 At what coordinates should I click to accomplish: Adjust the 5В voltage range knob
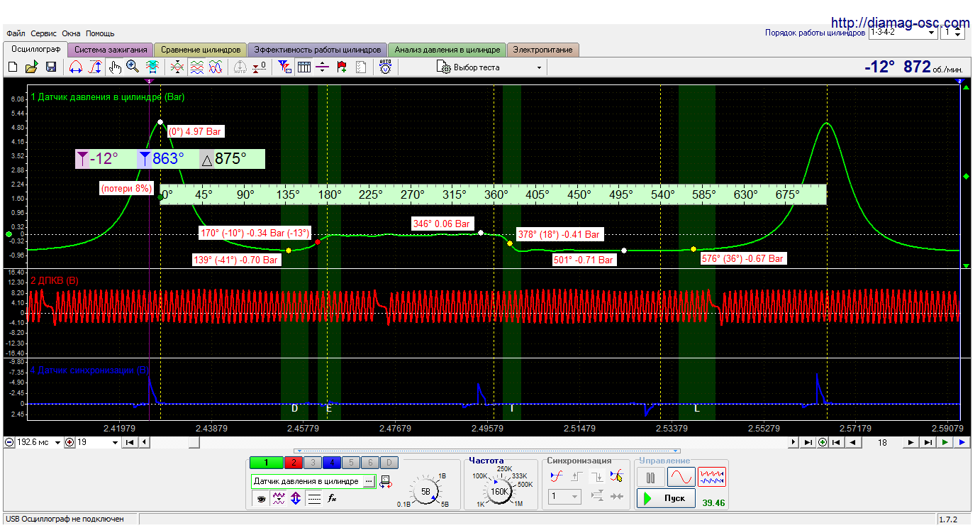point(425,491)
